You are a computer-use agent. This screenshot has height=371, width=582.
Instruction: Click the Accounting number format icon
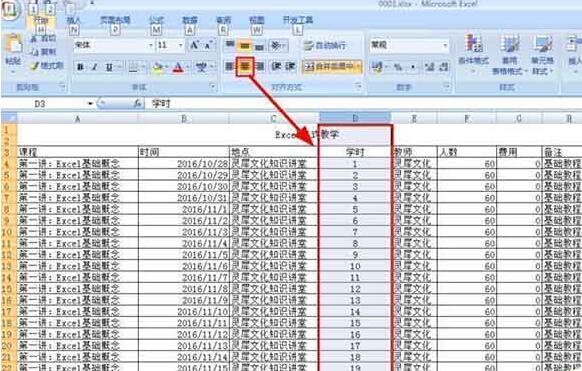tap(377, 67)
